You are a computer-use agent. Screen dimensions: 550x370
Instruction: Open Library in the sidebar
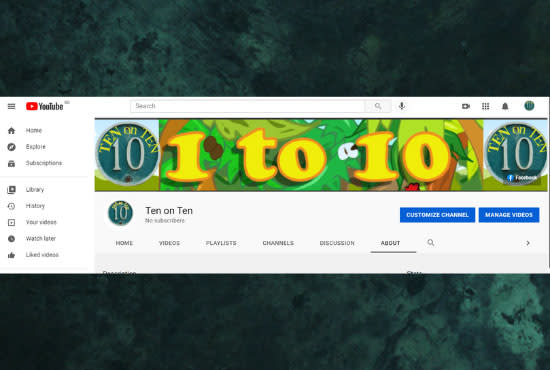pos(35,189)
